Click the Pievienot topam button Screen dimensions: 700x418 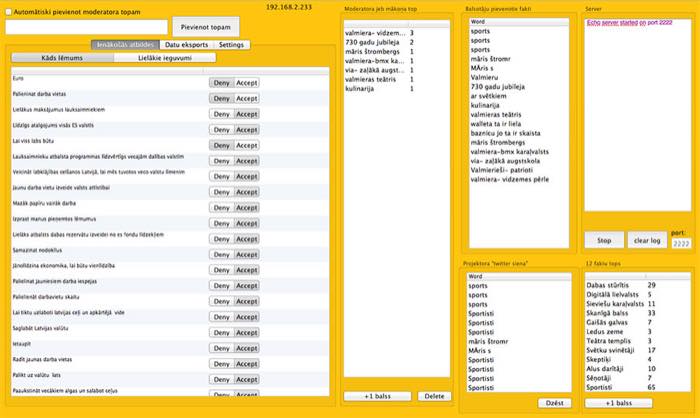pyautogui.click(x=206, y=27)
